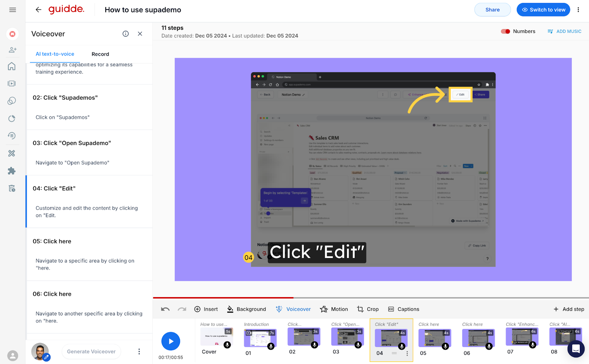The height and width of the screenshot is (364, 589).
Task: Select step 01 Introduction thumbnail
Action: 260,338
